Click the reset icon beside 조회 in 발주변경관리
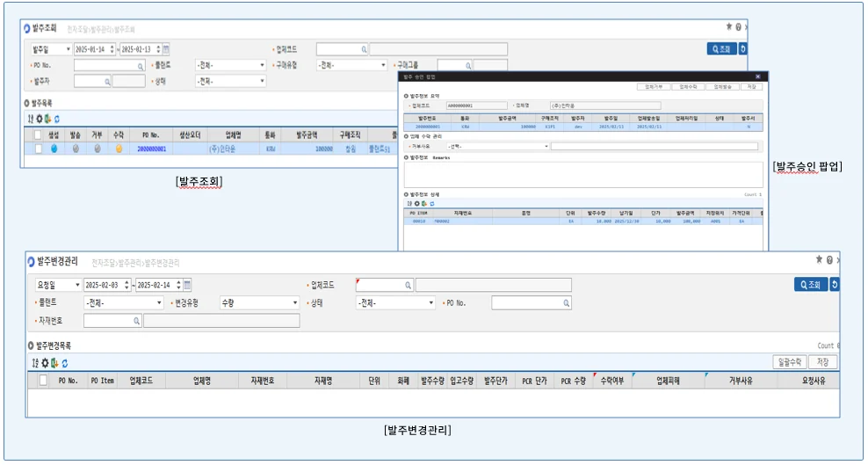 click(x=835, y=285)
